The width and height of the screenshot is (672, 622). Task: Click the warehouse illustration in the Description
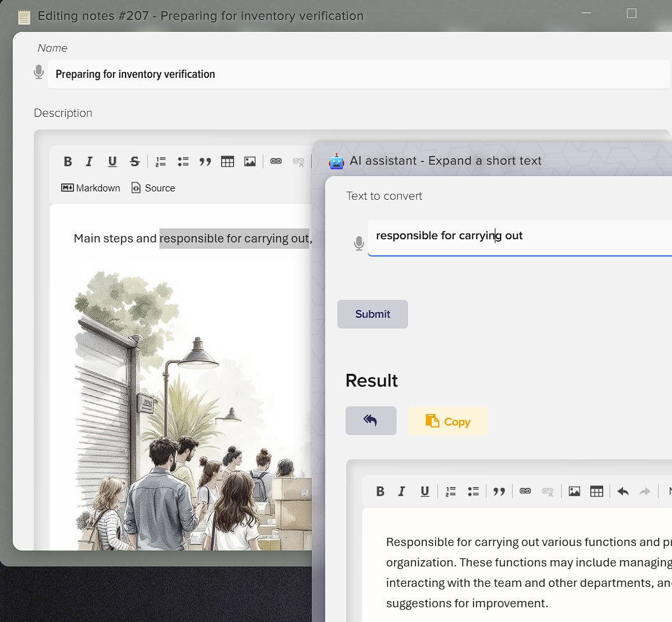193,410
